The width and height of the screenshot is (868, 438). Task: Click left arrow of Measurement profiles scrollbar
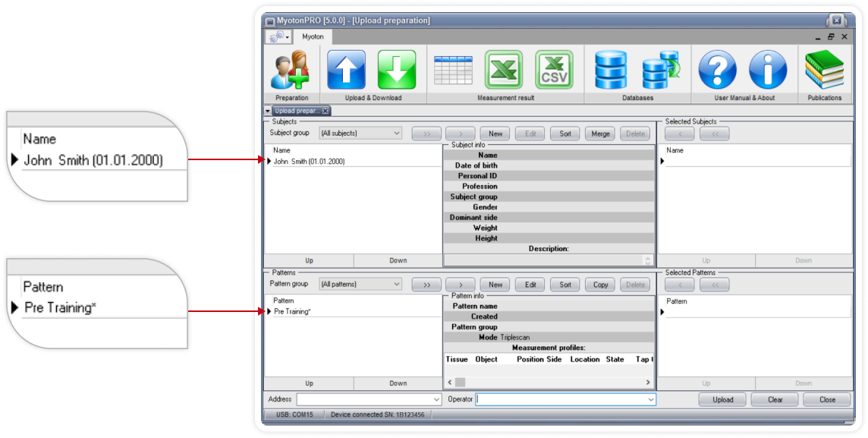click(x=449, y=383)
